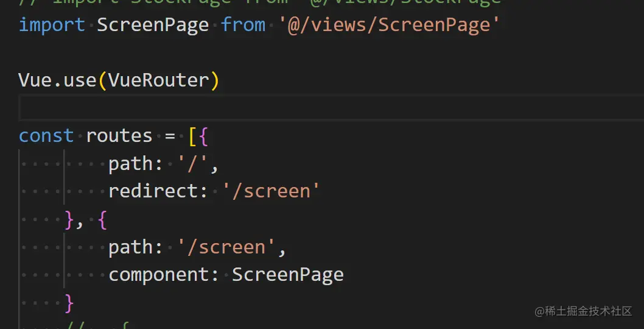Click the closing pink '}' brace
This screenshot has width=644, height=329.
[x=69, y=304]
